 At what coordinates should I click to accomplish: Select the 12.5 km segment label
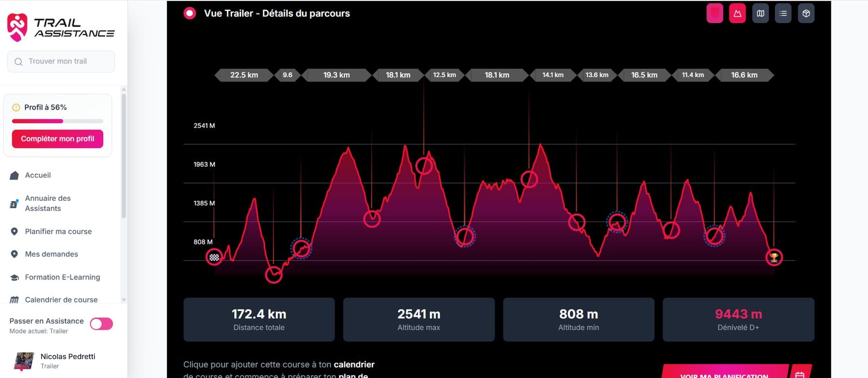click(444, 75)
